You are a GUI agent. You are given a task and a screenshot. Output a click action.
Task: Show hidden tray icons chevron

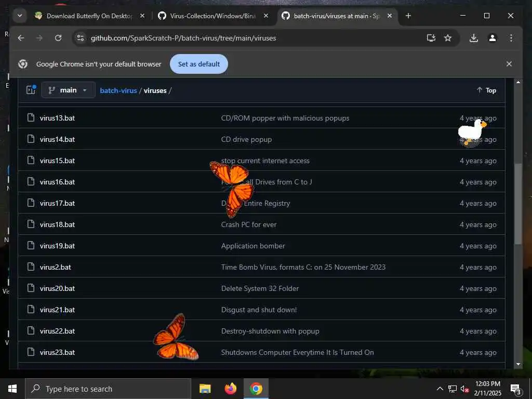[x=440, y=389]
